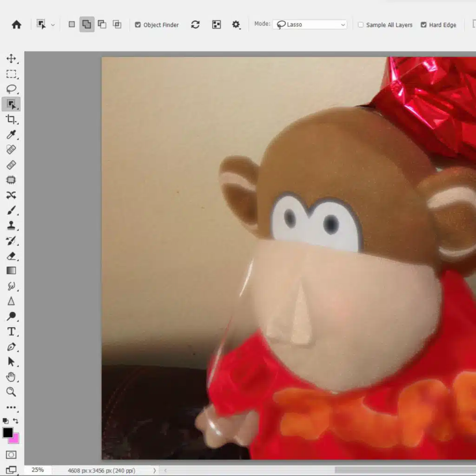Activate the Crop tool

(11, 119)
